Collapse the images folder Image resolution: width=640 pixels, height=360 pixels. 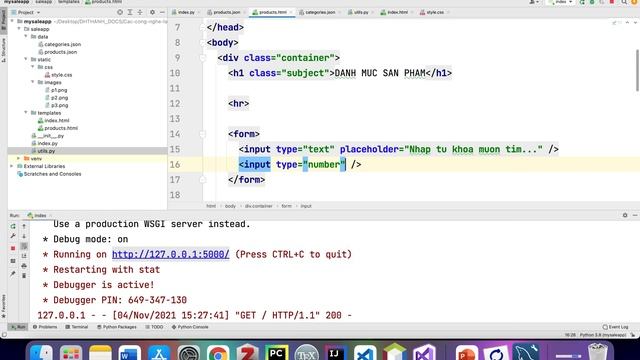33,82
